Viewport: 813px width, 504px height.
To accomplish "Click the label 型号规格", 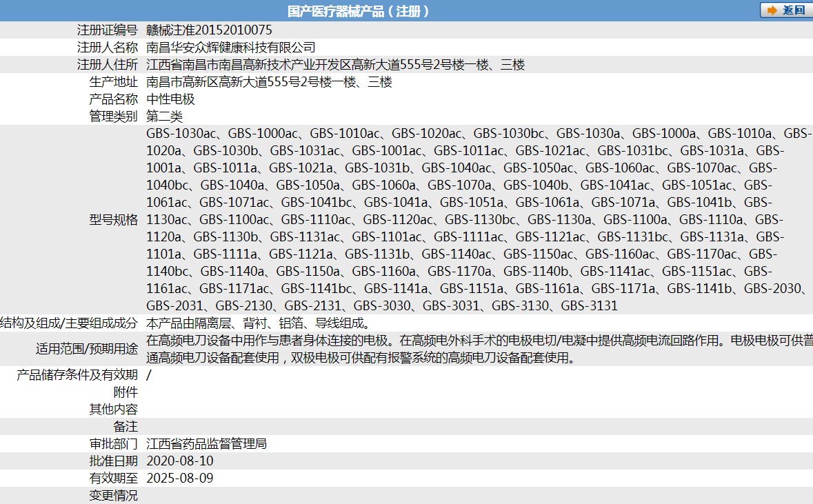I will tap(114, 219).
